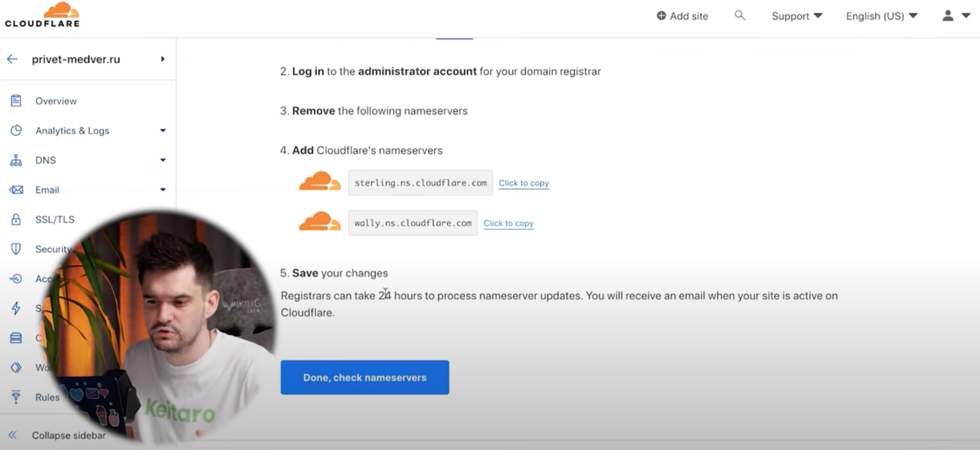This screenshot has width=980, height=450.
Task: Open the SSL/TLS settings panel
Action: pyautogui.click(x=55, y=219)
